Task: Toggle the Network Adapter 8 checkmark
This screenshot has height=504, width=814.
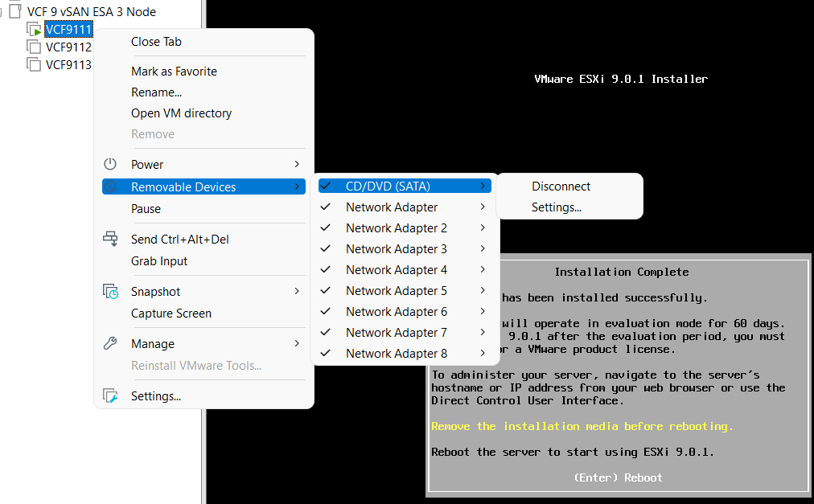Action: pos(326,354)
